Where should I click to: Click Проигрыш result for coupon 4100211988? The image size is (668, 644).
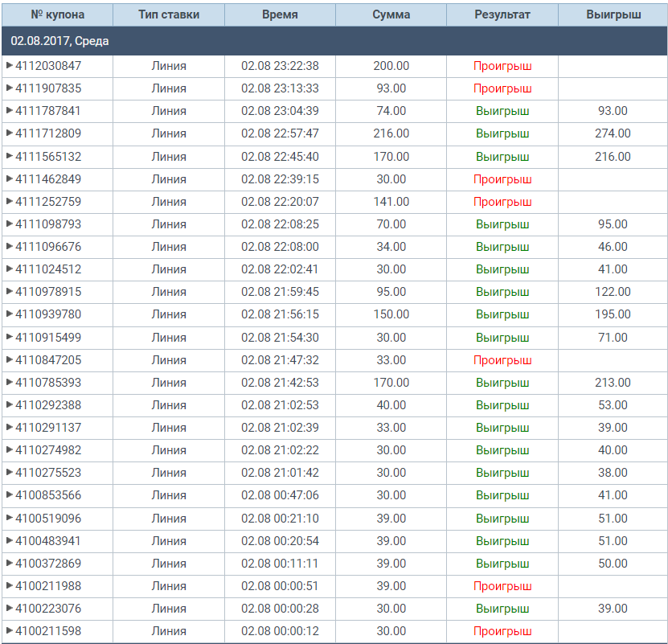point(502,587)
